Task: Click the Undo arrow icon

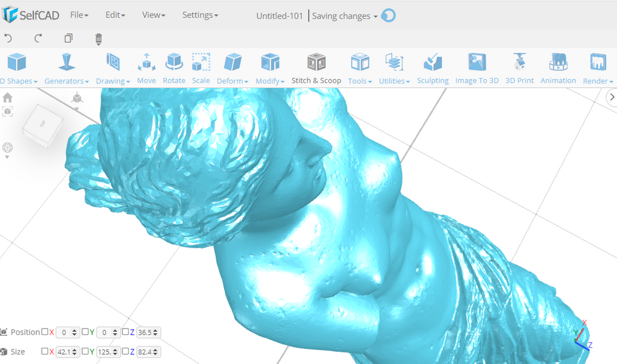Action: point(8,39)
